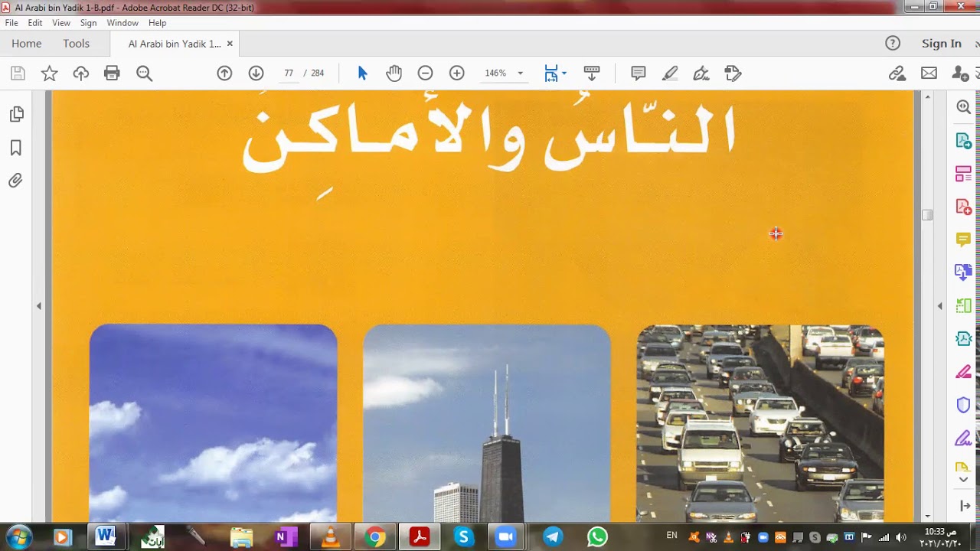Open WhatsApp from the taskbar
This screenshot has height=551, width=980.
(597, 536)
